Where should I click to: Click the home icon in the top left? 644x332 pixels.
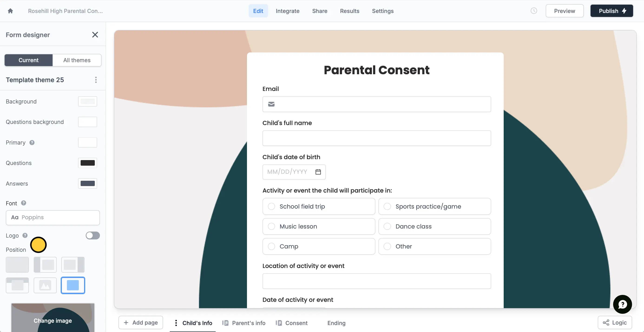pos(10,11)
